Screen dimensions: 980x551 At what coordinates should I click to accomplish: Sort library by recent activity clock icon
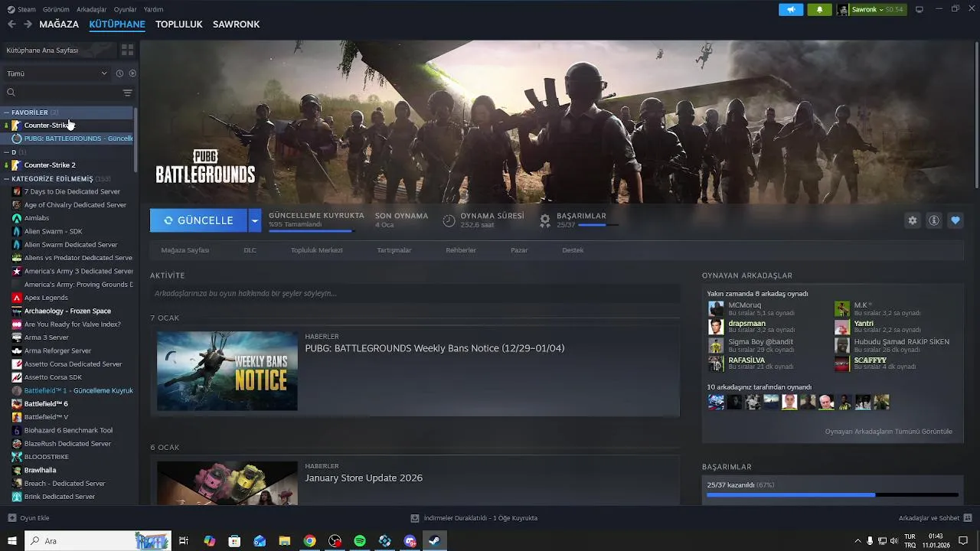119,73
